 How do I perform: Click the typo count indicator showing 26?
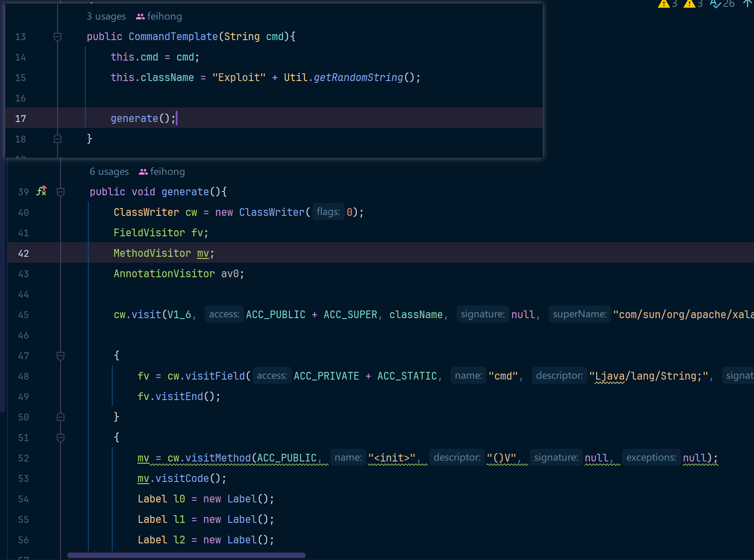click(x=722, y=4)
